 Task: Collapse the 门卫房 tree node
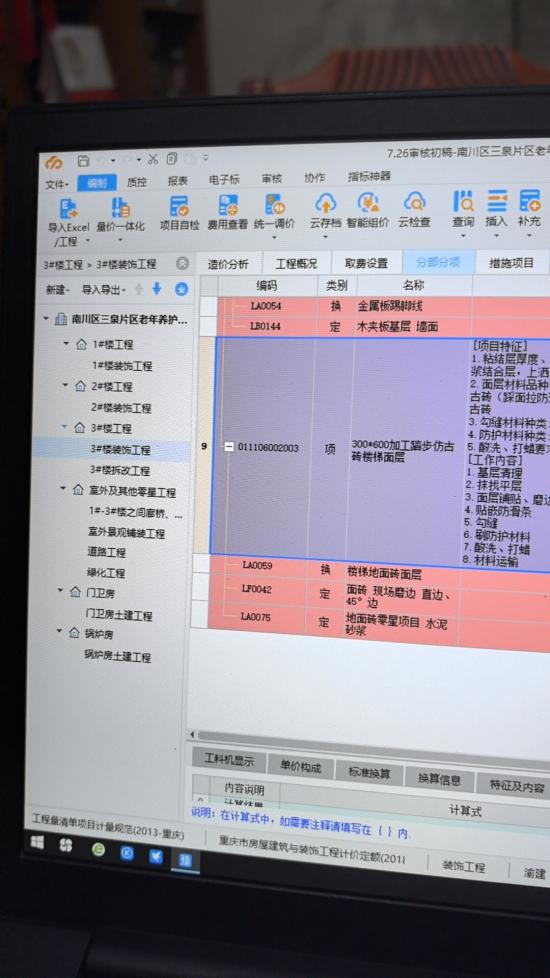[x=60, y=590]
